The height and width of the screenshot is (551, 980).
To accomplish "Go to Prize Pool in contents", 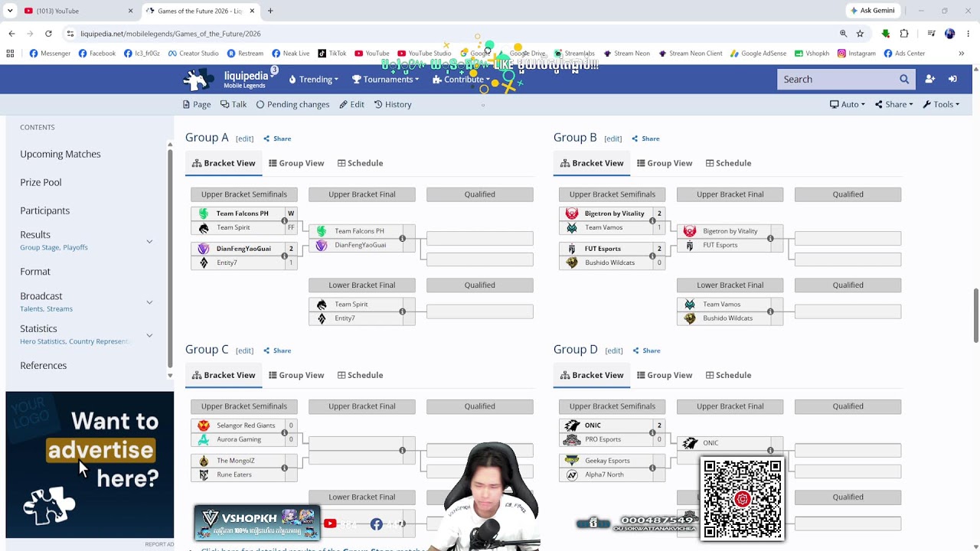I will click(41, 182).
